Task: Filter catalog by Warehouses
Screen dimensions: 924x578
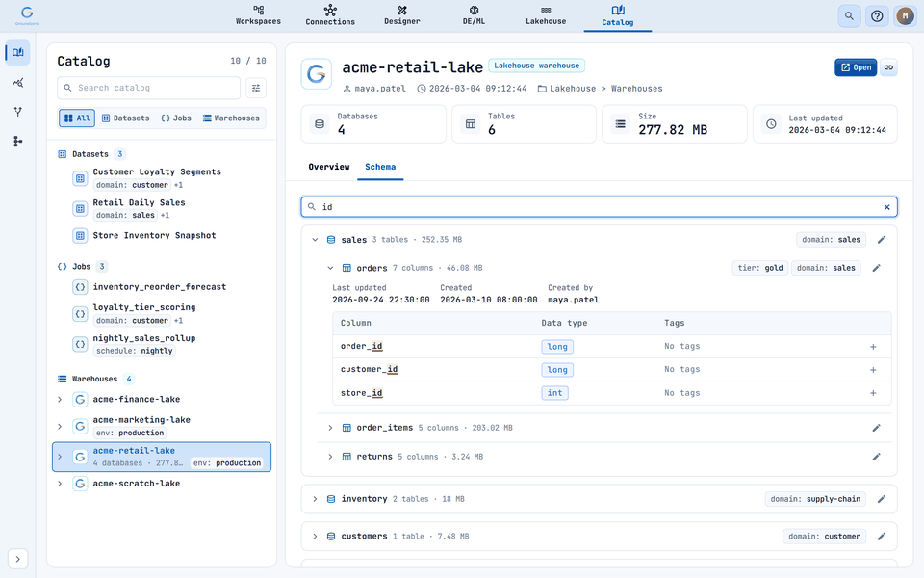Action: tap(231, 118)
